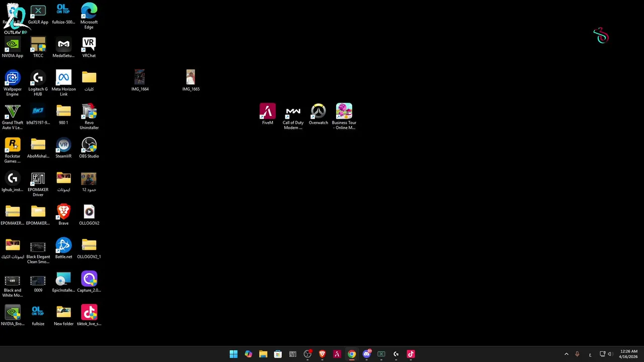The image size is (644, 362).
Task: Select the OLLOGOV2 video file
Action: (89, 216)
